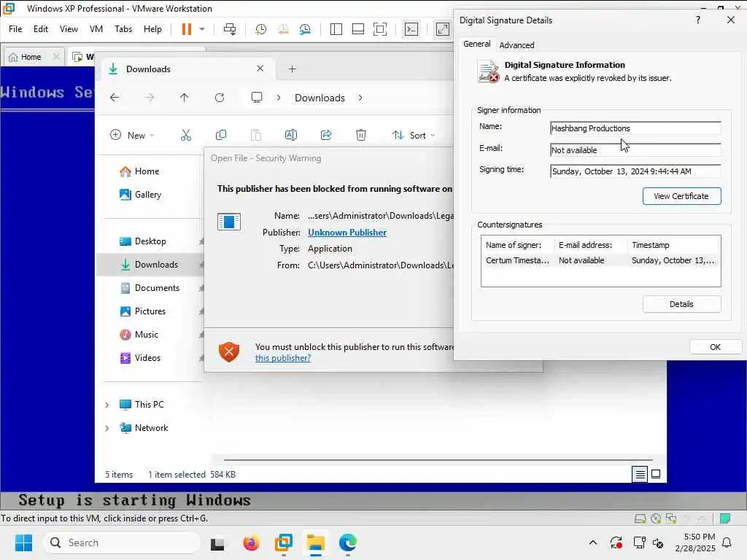Click the chevron before Downloads in address bar
The height and width of the screenshot is (560, 747).
[x=279, y=98]
